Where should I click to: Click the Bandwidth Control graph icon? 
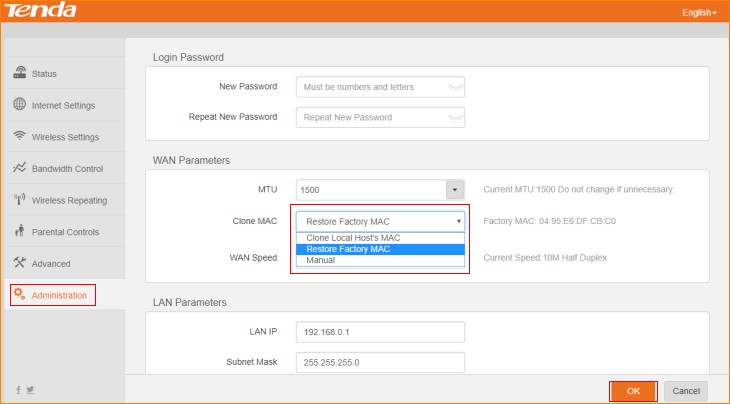click(20, 168)
